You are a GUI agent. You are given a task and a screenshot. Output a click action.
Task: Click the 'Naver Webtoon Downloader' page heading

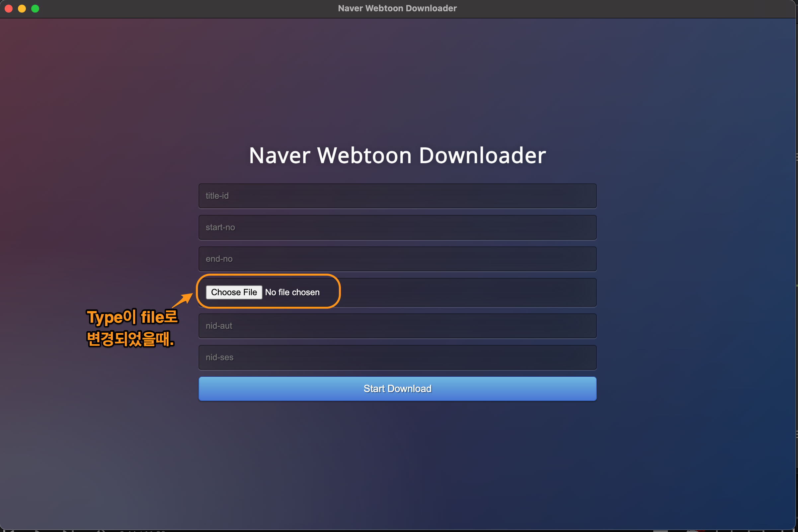[397, 156]
